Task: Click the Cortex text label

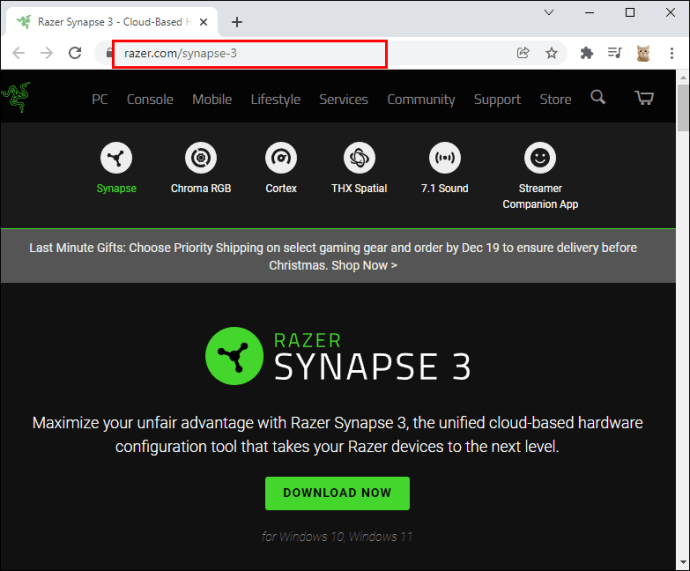Action: pyautogui.click(x=281, y=188)
